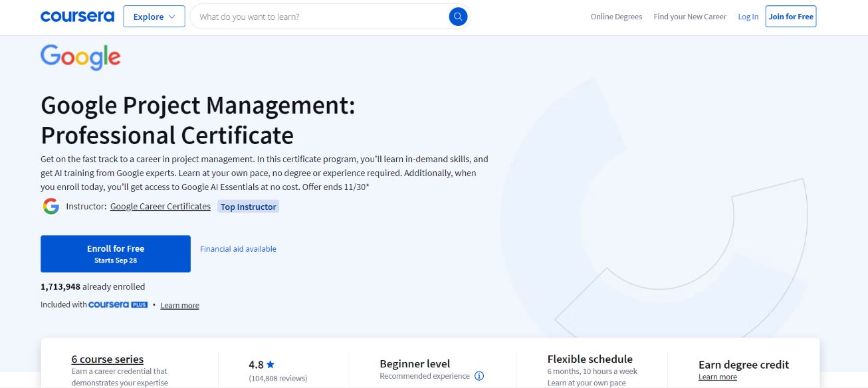The height and width of the screenshot is (388, 868).
Task: Open the 6 course series link
Action: point(108,359)
